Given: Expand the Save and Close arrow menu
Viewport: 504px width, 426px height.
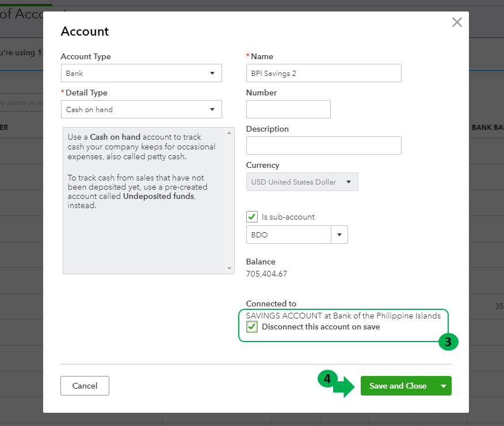Looking at the screenshot, I should pyautogui.click(x=444, y=386).
